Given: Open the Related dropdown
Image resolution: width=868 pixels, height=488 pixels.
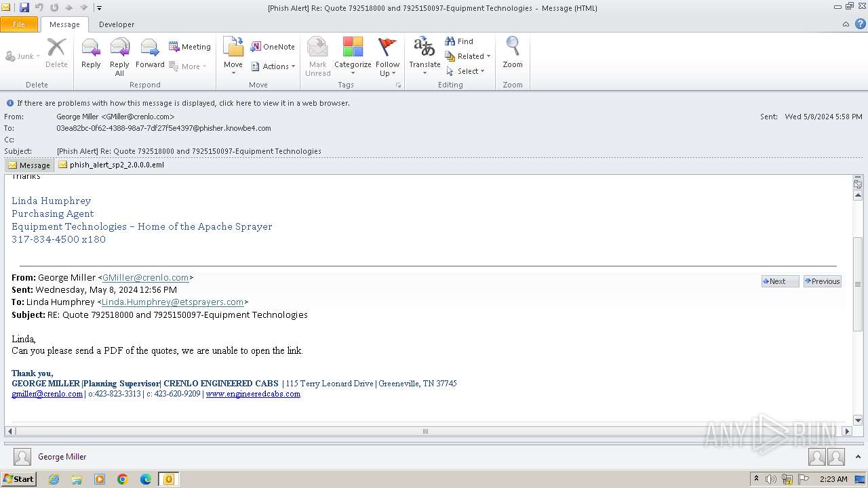Looking at the screenshot, I should [x=468, y=56].
